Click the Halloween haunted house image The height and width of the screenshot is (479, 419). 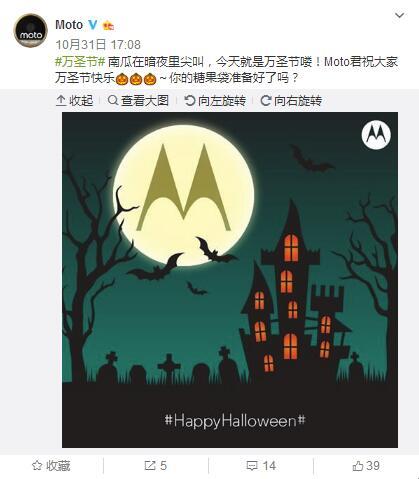[230, 280]
